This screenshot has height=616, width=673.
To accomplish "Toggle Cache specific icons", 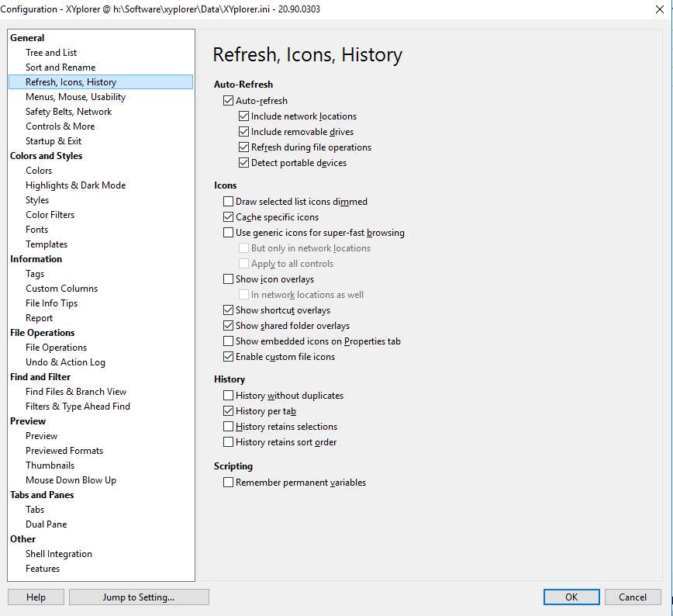I will pos(229,216).
